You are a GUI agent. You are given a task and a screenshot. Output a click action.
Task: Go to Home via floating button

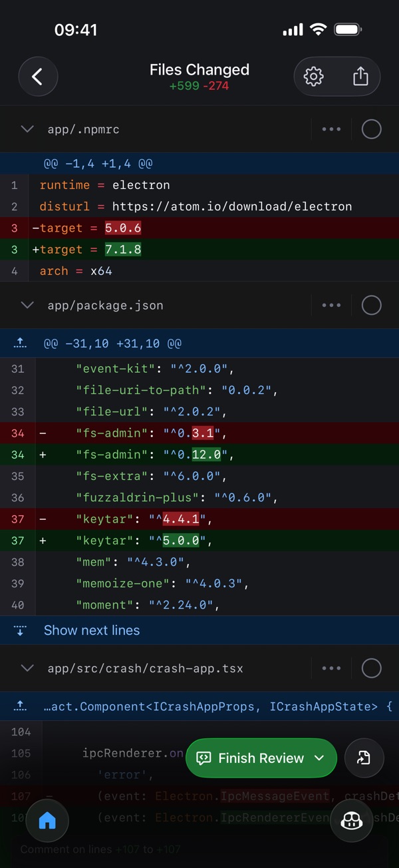coord(47,821)
